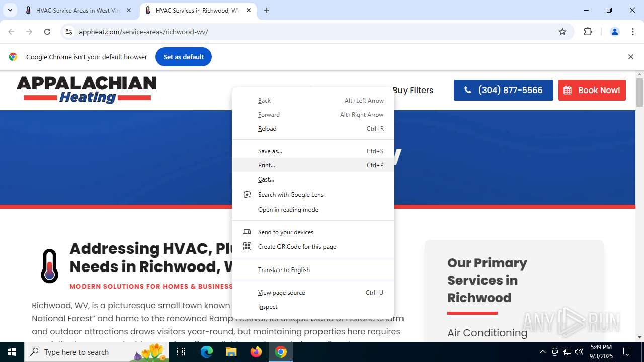Click Modern Solutions for Homes subtitle
Viewport: 644px width, 362px height.
click(151, 286)
